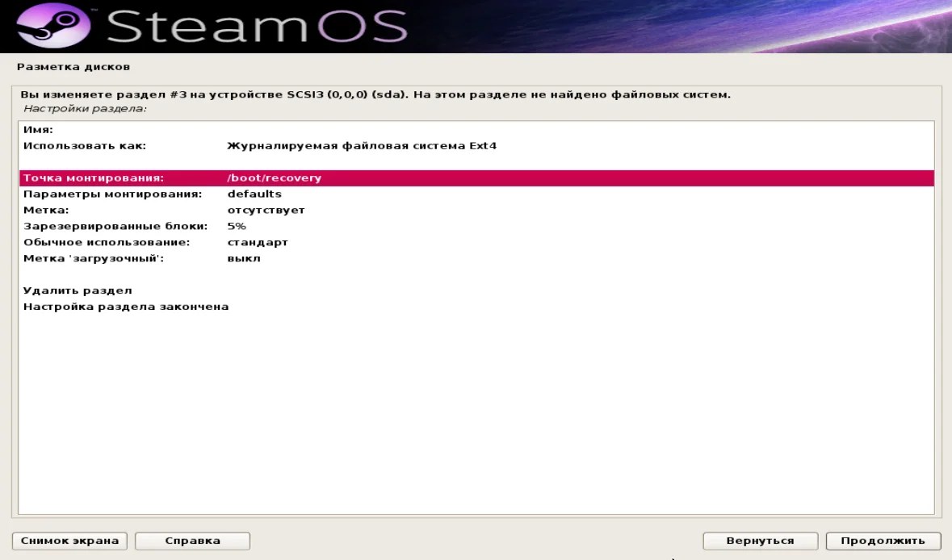The height and width of the screenshot is (560, 952).
Task: Click the Продолжить button
Action: [x=883, y=541]
